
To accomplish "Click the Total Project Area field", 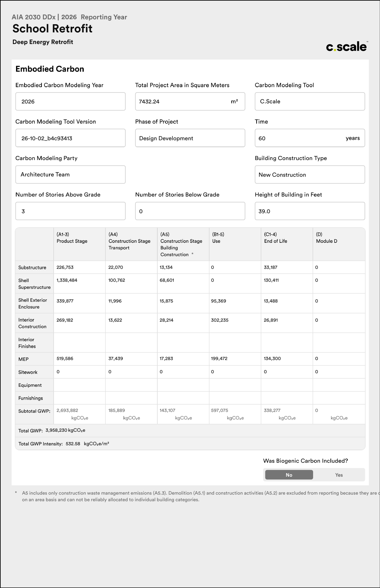I will (x=190, y=101).
